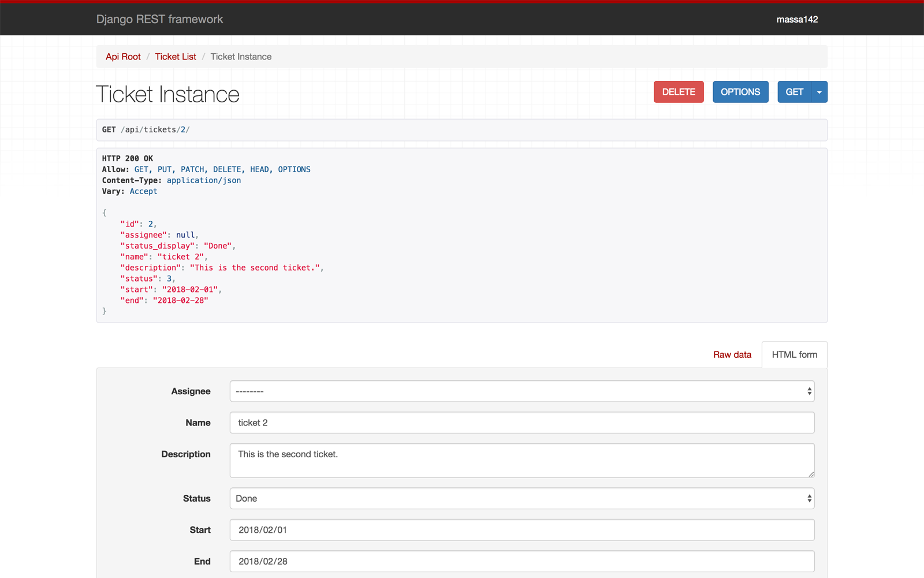The width and height of the screenshot is (924, 578).
Task: Open the Ticket List breadcrumb link
Action: 176,57
